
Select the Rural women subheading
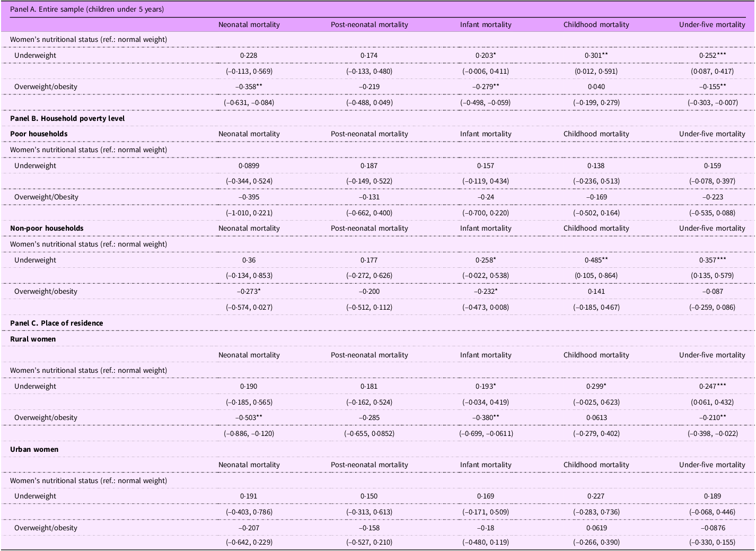click(x=33, y=339)
